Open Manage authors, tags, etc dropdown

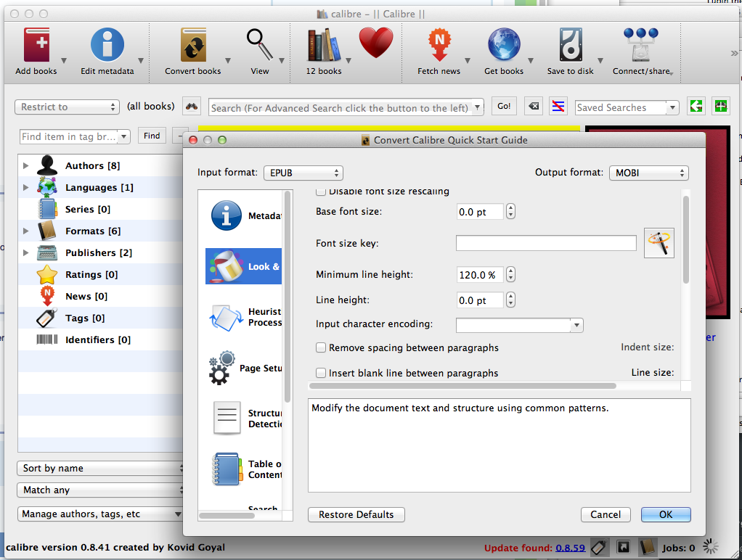[x=100, y=514]
